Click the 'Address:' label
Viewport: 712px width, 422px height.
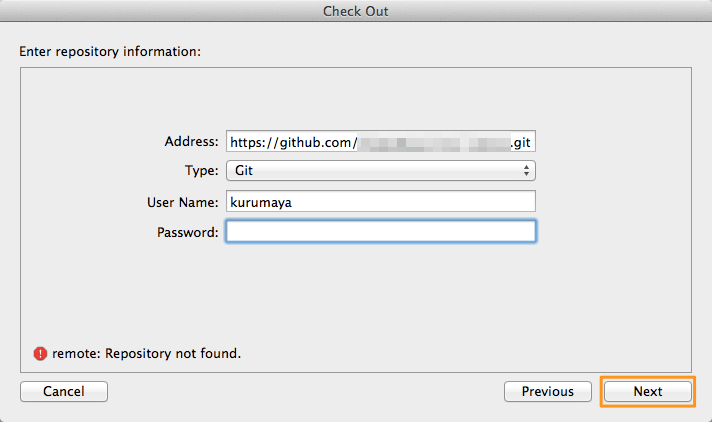(x=191, y=142)
